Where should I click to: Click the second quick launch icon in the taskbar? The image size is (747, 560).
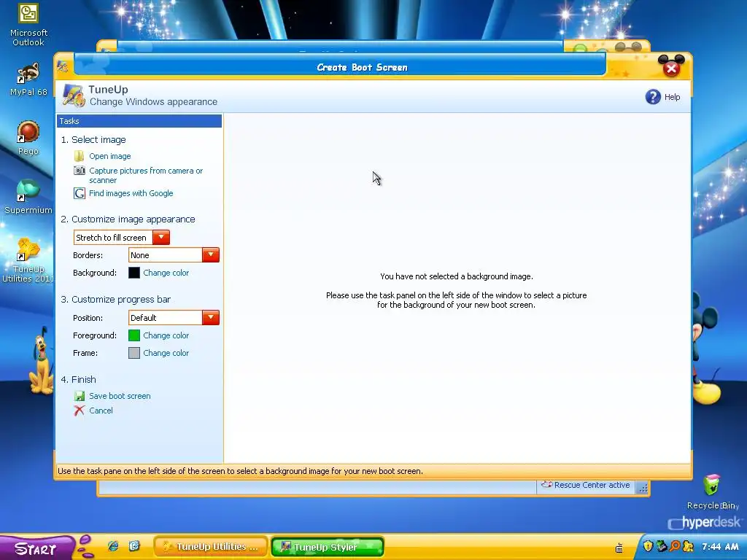134,545
